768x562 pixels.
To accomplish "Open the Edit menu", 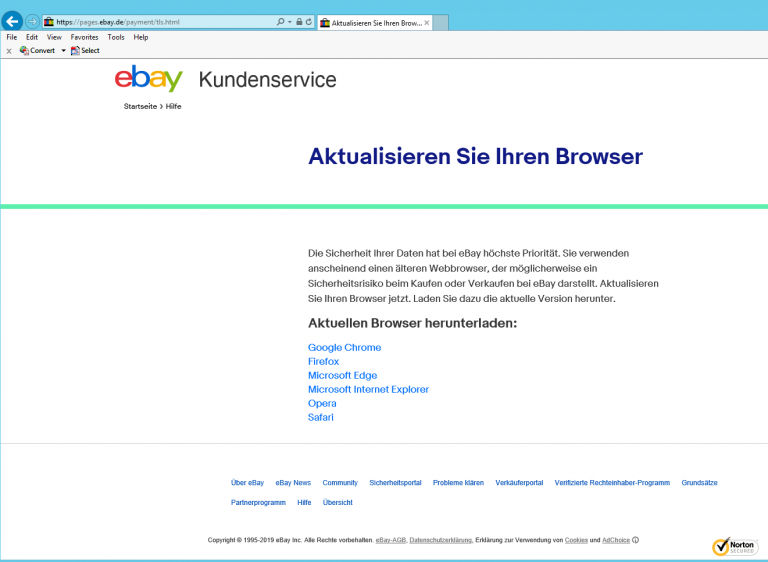I will (32, 37).
